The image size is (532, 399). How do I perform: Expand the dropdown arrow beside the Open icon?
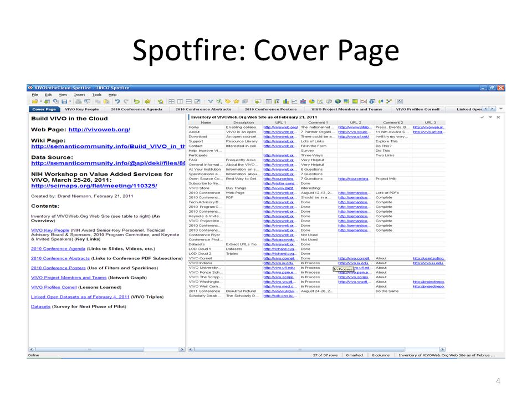click(40, 101)
